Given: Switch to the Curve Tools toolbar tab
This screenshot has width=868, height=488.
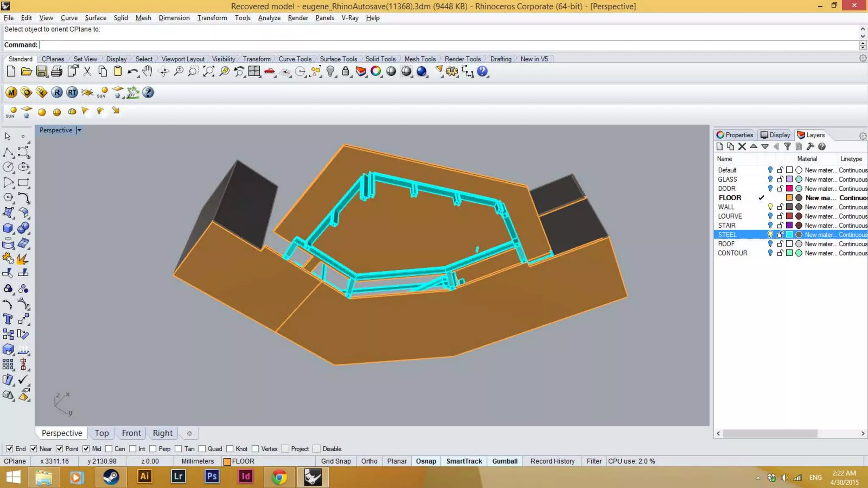Looking at the screenshot, I should 295,59.
